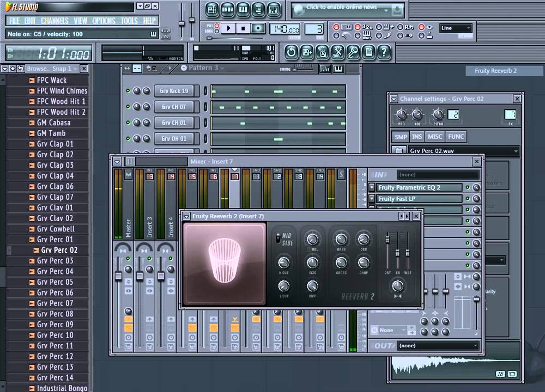Open the project info page icon
Viewport: 545px width, 392px height.
pos(368,52)
